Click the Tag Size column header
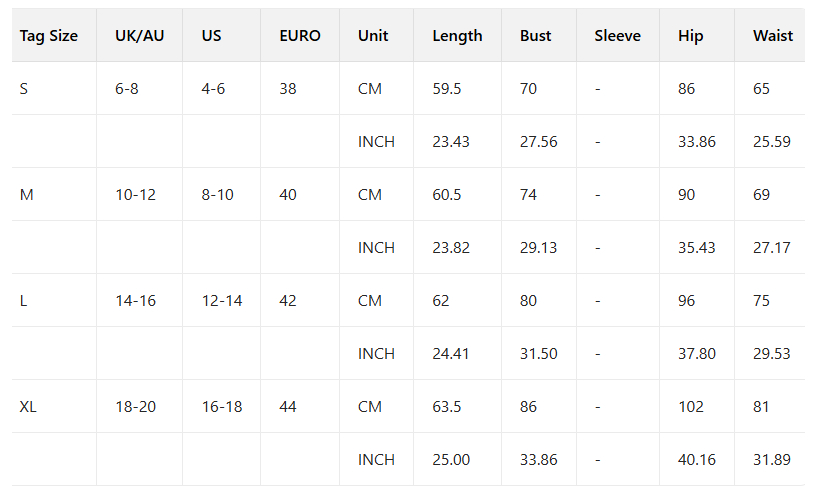816x488 pixels. tap(49, 36)
